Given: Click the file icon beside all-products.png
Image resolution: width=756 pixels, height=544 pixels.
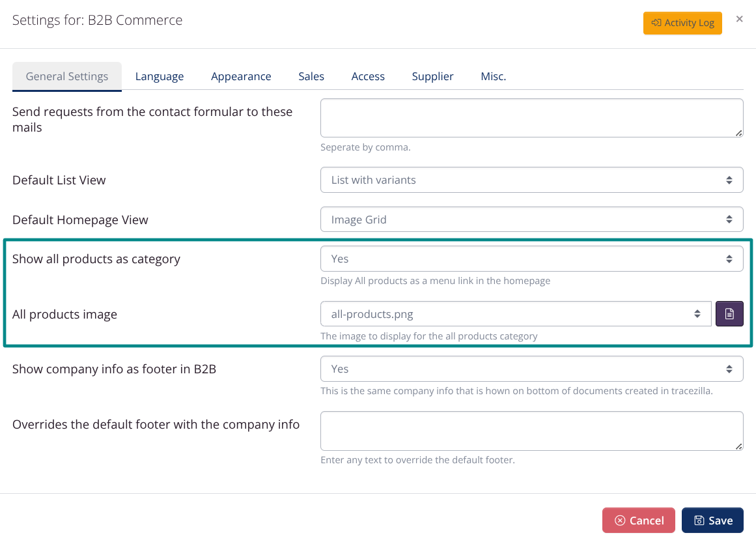Looking at the screenshot, I should (729, 314).
